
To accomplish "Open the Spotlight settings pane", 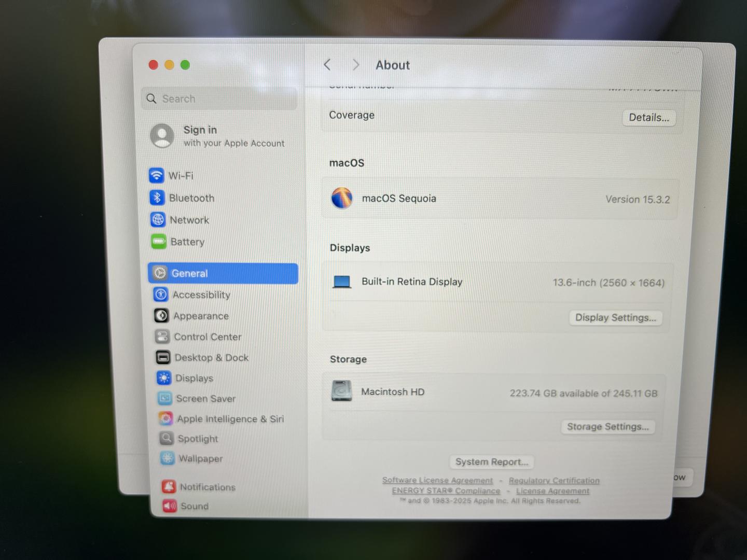I will coord(198,439).
